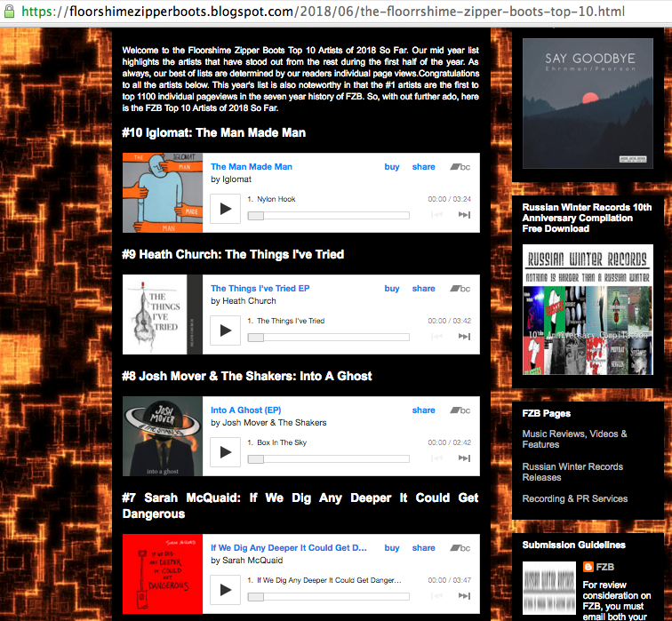Share The Man Made Man album
The height and width of the screenshot is (621, 672).
tap(423, 167)
